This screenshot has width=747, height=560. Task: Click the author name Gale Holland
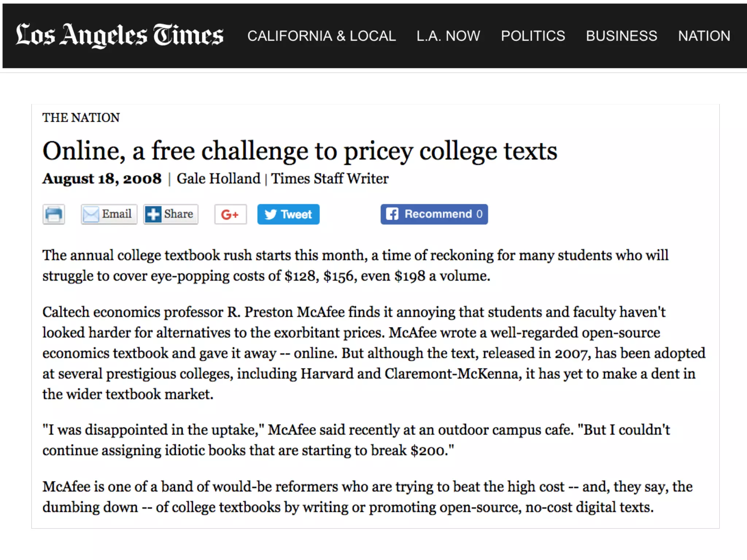(218, 179)
